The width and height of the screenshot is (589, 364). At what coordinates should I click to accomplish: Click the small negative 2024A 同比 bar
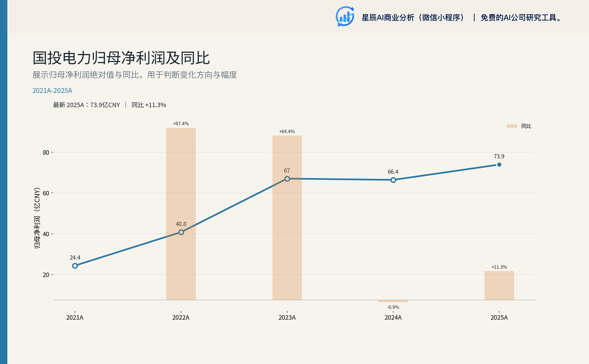tap(393, 301)
